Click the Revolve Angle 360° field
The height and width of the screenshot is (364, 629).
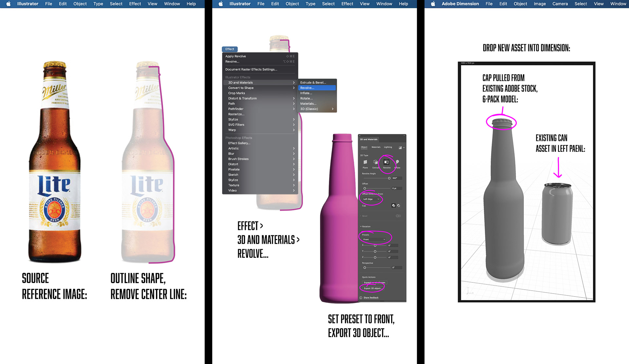[397, 178]
